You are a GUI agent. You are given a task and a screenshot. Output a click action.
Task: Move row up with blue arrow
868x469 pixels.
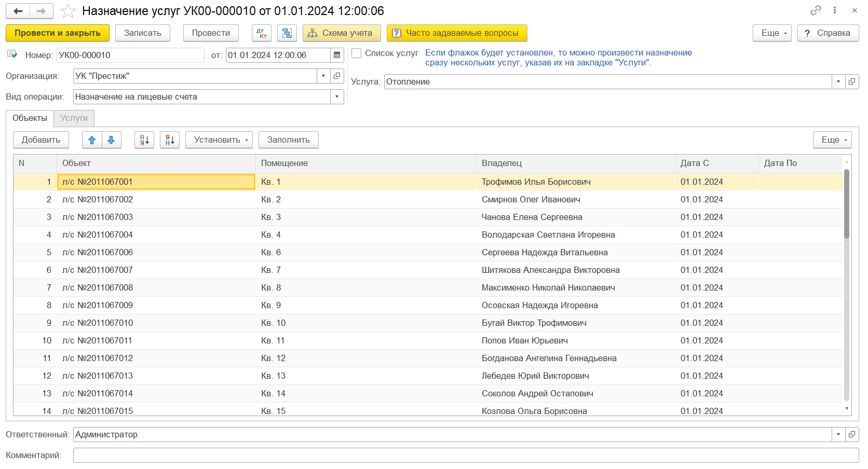tap(92, 140)
